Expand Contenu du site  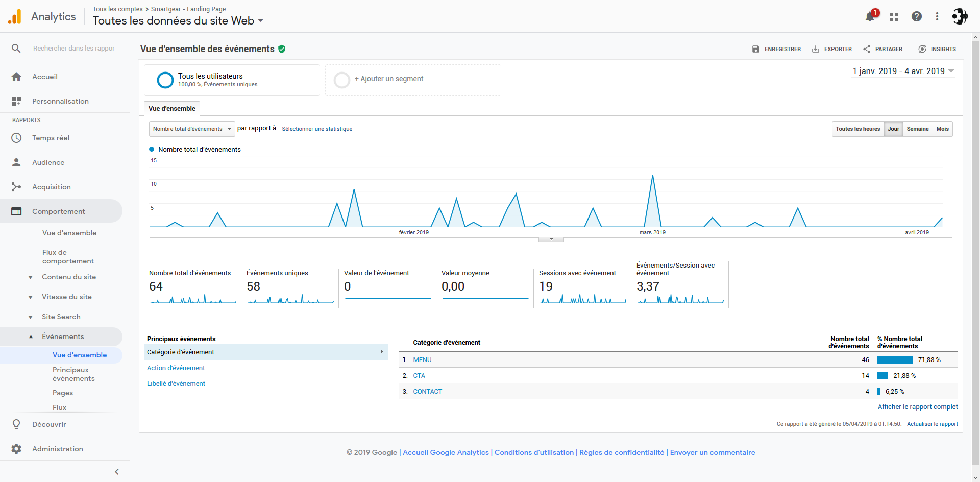(x=30, y=277)
